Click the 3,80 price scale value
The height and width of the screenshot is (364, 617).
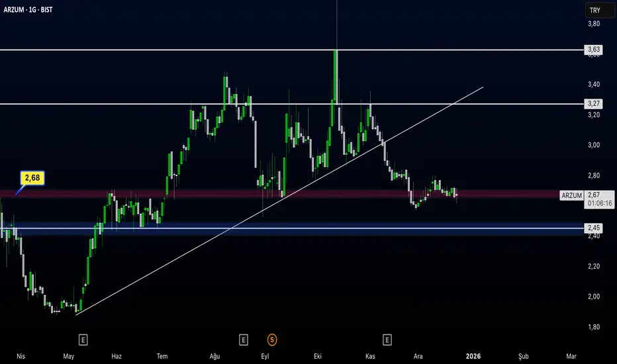pos(594,24)
